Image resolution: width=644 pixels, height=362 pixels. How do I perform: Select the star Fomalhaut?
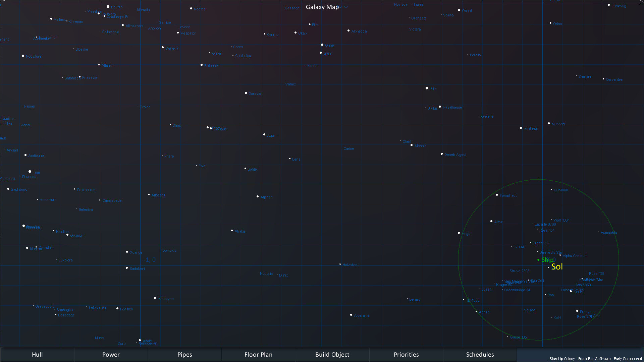pos(497,195)
